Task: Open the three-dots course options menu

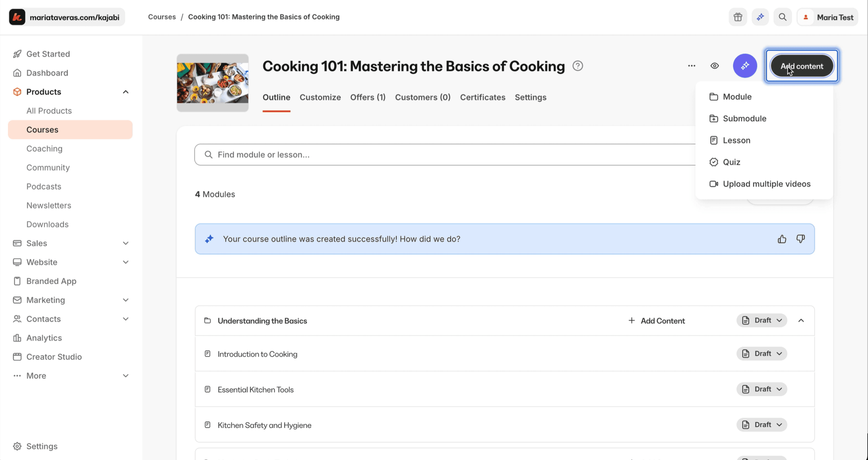Action: click(x=691, y=66)
